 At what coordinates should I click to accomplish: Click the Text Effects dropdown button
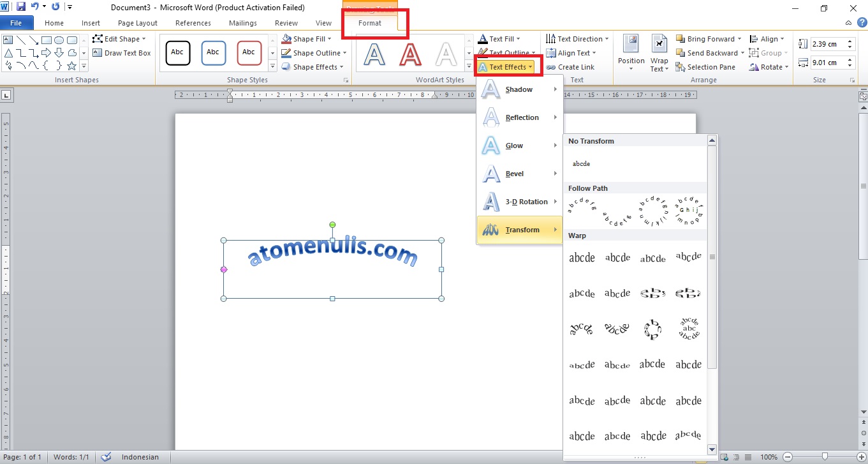(x=506, y=67)
